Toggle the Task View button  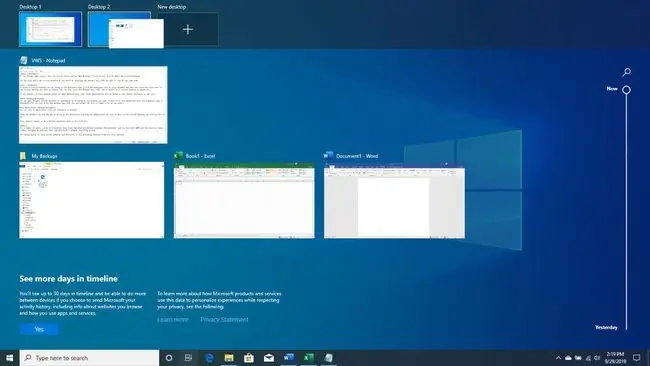point(188,358)
